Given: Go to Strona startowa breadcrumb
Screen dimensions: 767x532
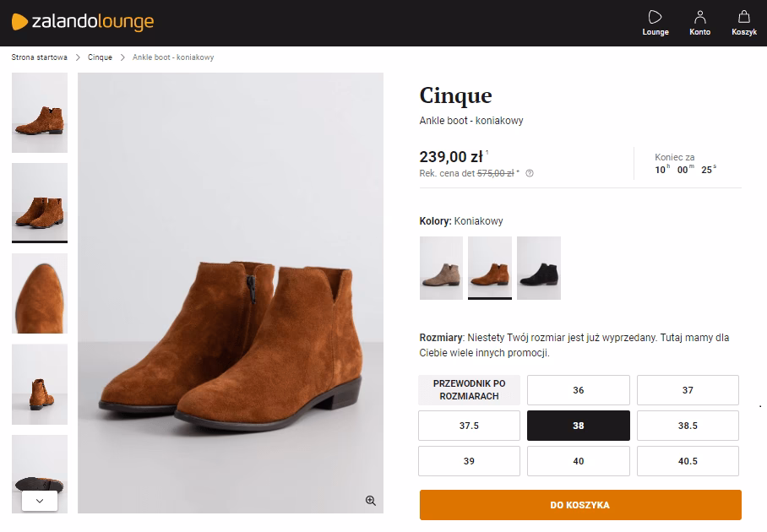Looking at the screenshot, I should click(40, 57).
